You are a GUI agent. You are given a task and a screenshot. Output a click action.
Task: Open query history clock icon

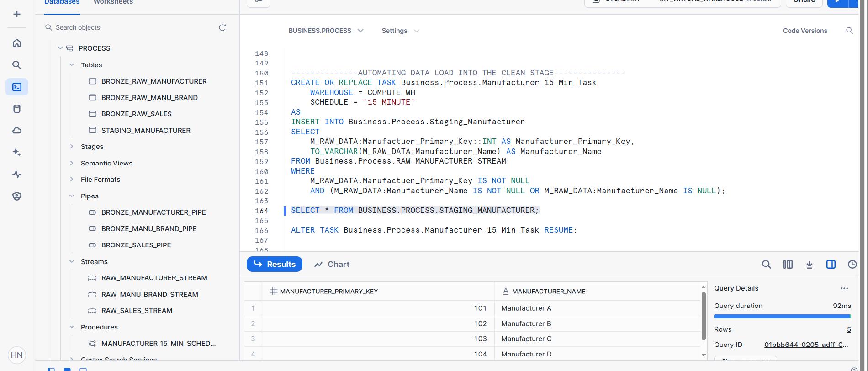[852, 264]
